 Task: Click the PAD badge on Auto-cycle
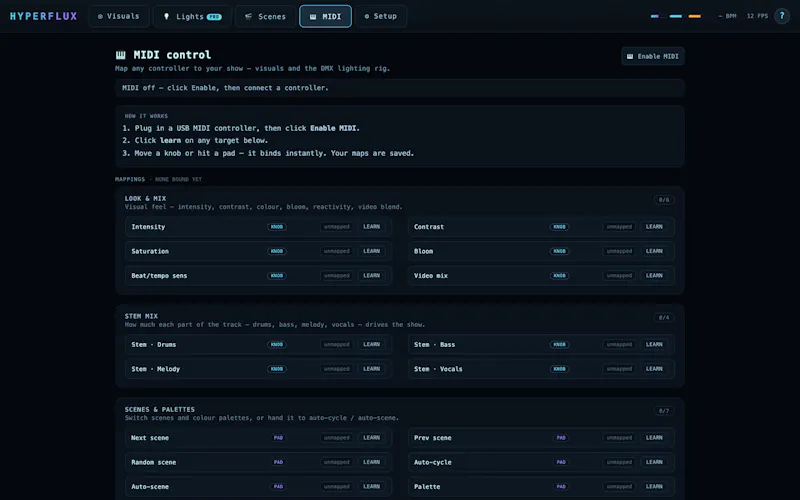pos(561,462)
